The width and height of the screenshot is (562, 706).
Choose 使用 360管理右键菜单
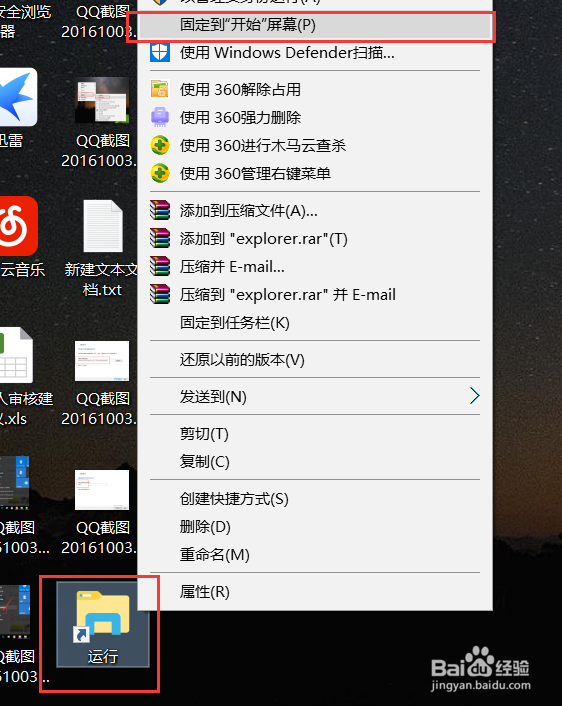point(315,173)
